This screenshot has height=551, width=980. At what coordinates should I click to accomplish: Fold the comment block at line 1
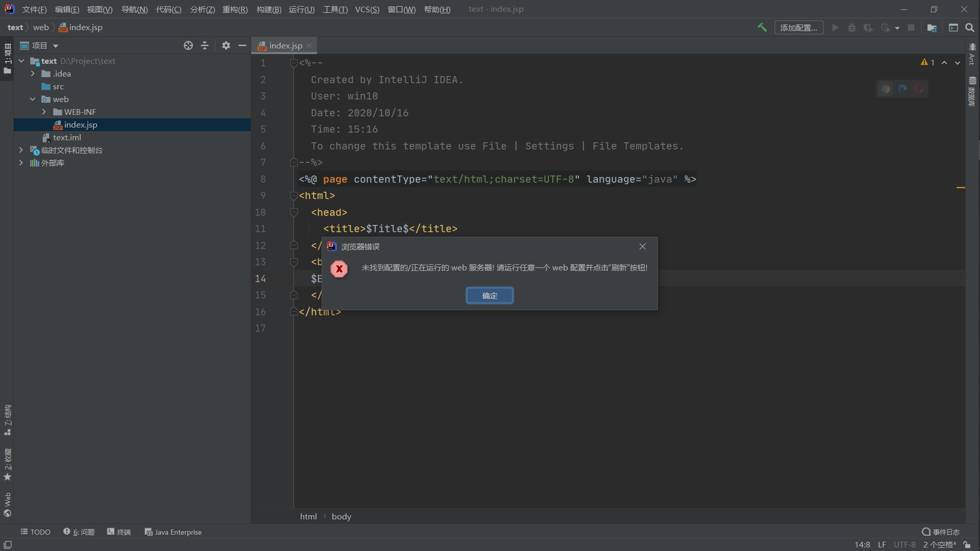(x=293, y=63)
